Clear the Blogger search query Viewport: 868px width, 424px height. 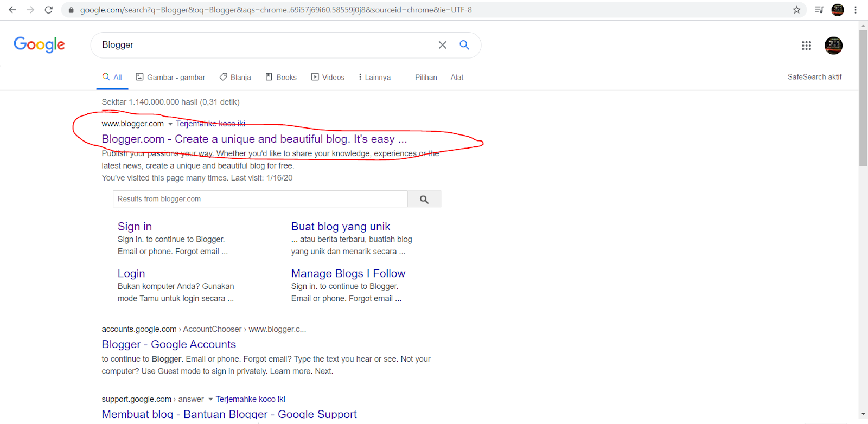443,45
